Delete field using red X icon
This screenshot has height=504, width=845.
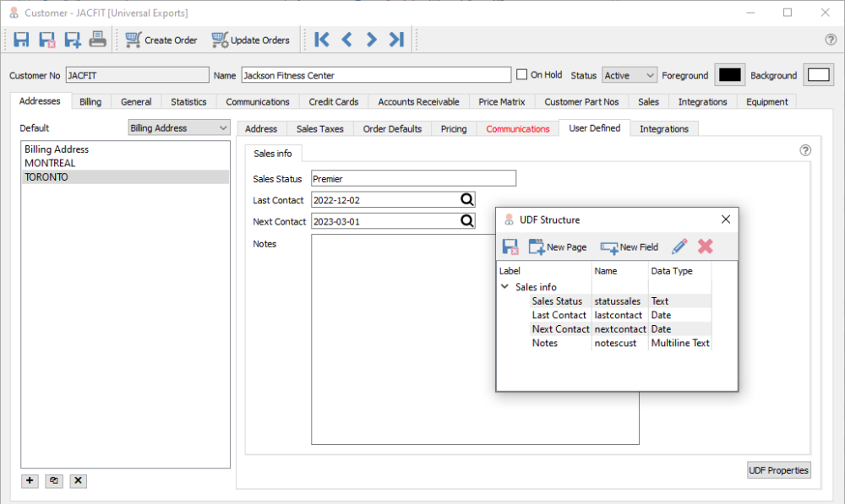tap(706, 247)
